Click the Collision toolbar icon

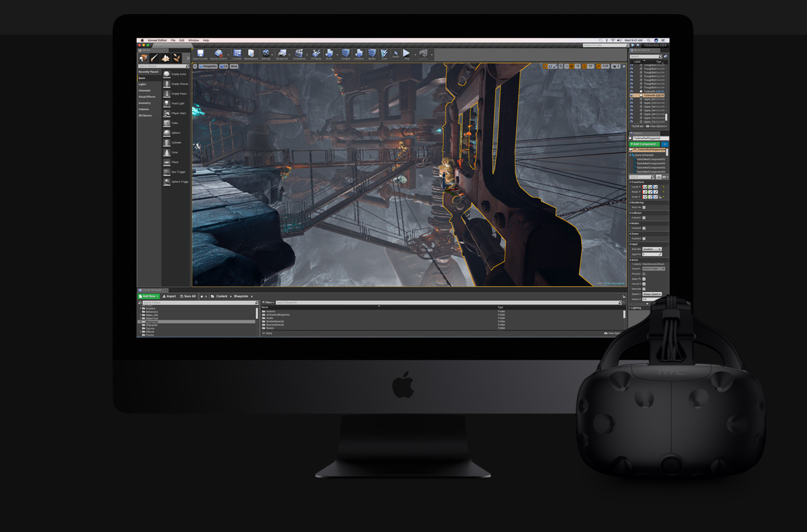click(359, 54)
